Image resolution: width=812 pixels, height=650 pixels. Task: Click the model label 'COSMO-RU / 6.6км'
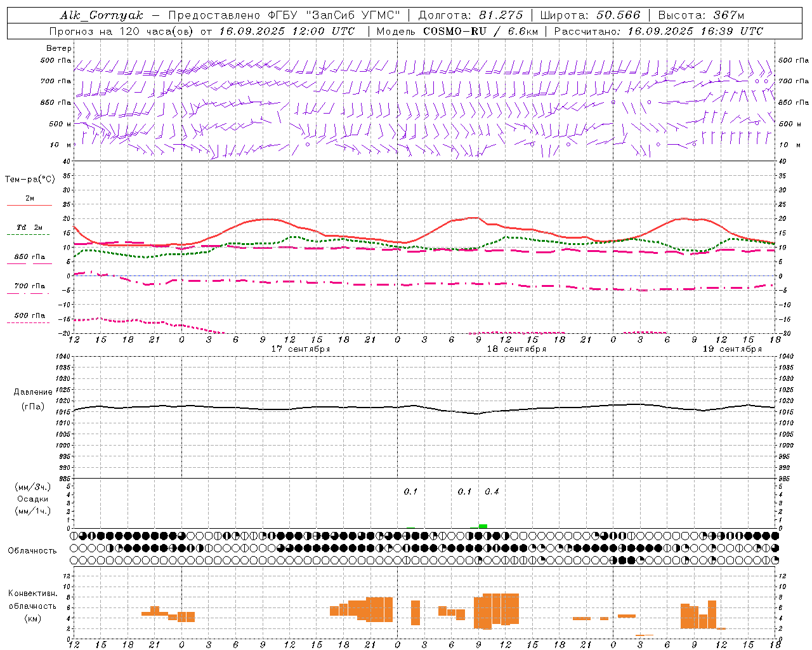480,31
